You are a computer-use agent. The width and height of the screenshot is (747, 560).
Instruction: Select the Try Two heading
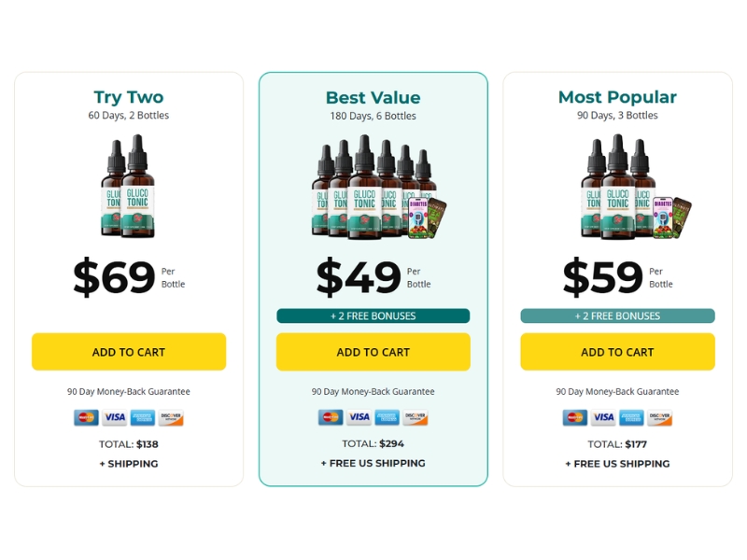(x=129, y=97)
